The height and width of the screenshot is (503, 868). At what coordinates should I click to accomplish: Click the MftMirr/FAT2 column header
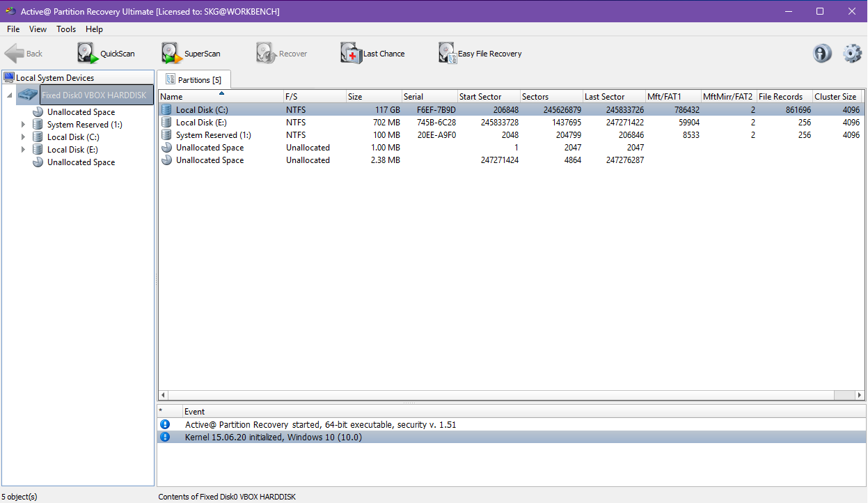(x=729, y=97)
